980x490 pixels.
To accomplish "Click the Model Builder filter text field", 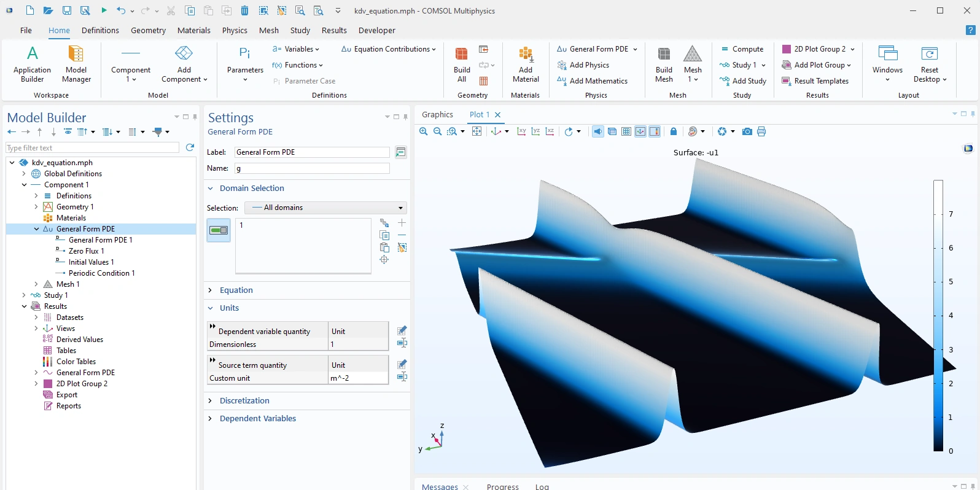I will coord(92,148).
